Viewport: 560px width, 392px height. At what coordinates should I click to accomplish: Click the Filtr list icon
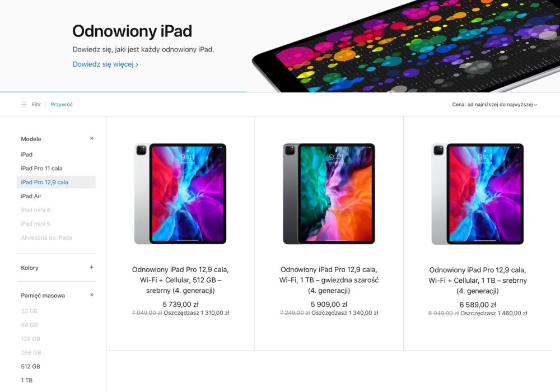point(24,105)
